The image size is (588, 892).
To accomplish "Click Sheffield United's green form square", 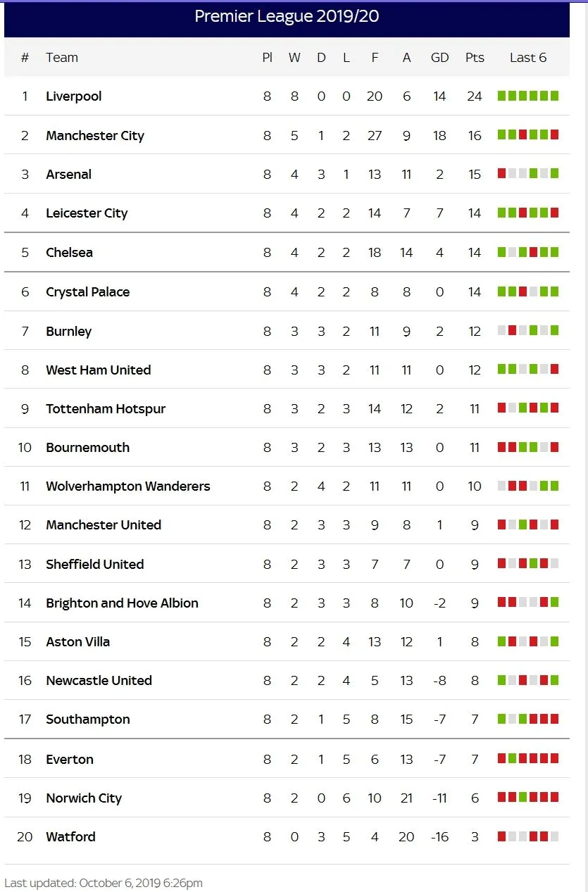I will (534, 563).
